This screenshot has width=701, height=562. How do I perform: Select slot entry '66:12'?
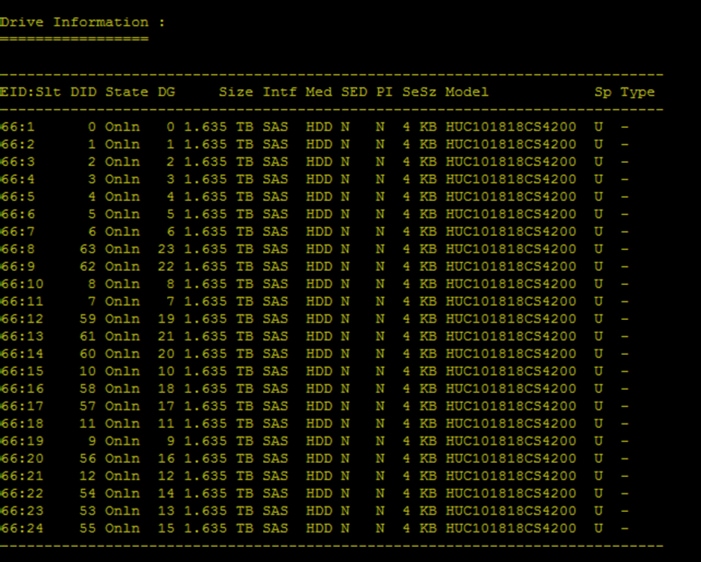click(x=21, y=319)
